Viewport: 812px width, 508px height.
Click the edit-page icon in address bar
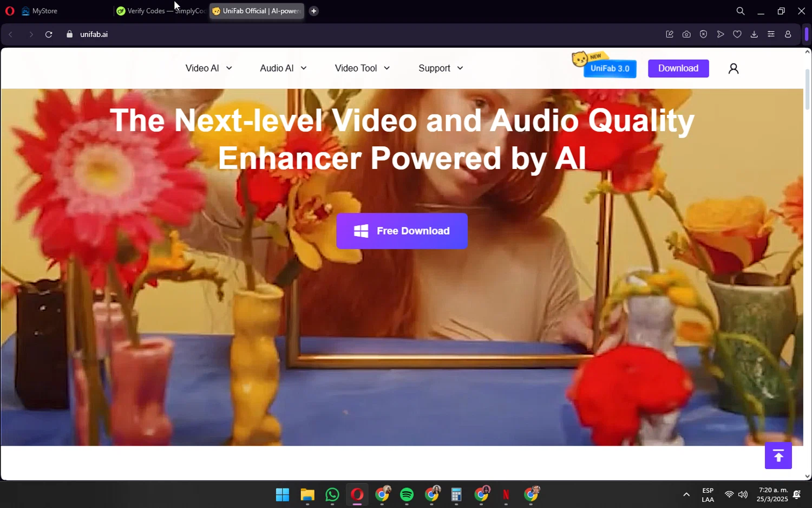coord(670,34)
